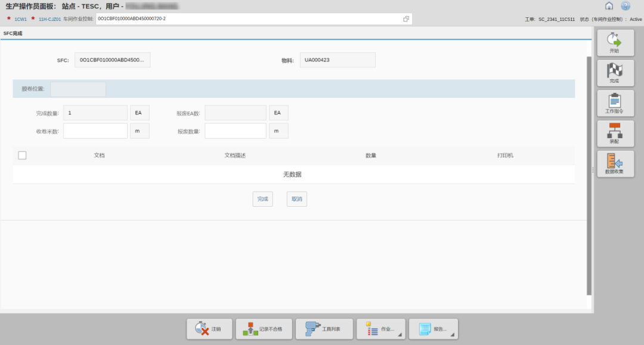Click the 工单 SC_2341_11CS11 text

(550, 19)
